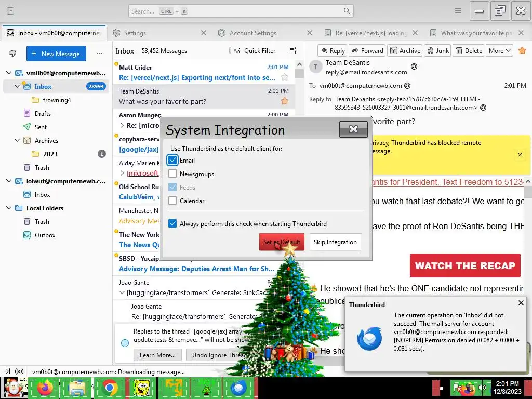Expand the Aaron Munger thread
The image size is (532, 399).
coord(122,125)
